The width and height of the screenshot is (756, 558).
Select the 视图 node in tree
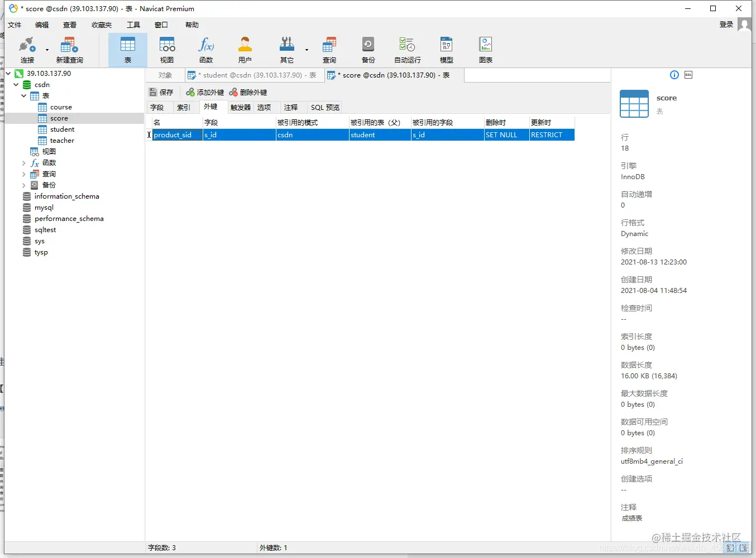coord(49,151)
